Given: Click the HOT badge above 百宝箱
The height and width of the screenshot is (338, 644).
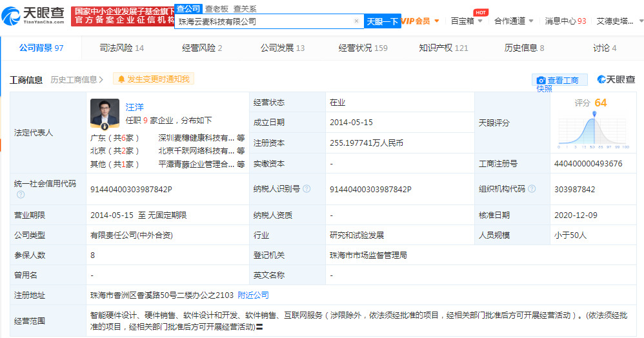Looking at the screenshot, I should (481, 12).
